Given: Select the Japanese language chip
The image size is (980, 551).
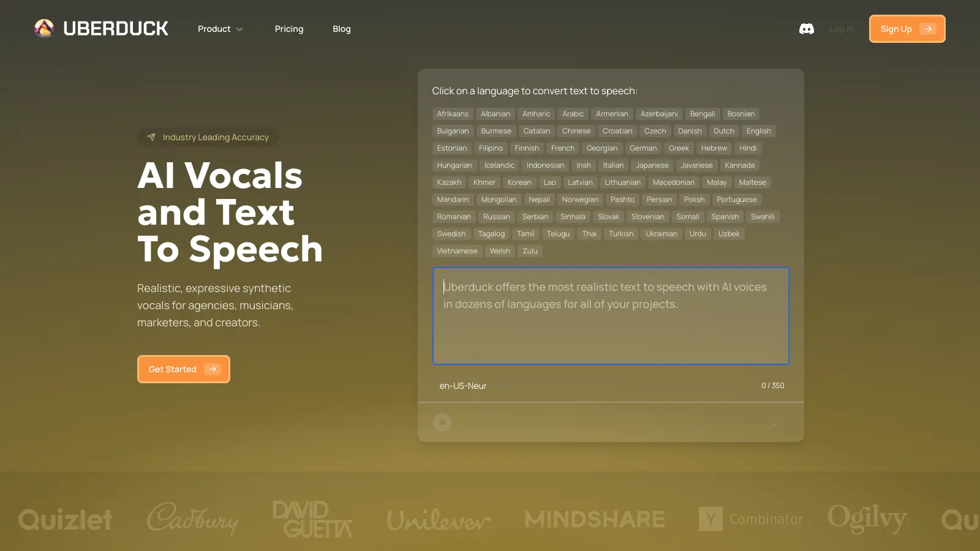Looking at the screenshot, I should click(x=652, y=165).
